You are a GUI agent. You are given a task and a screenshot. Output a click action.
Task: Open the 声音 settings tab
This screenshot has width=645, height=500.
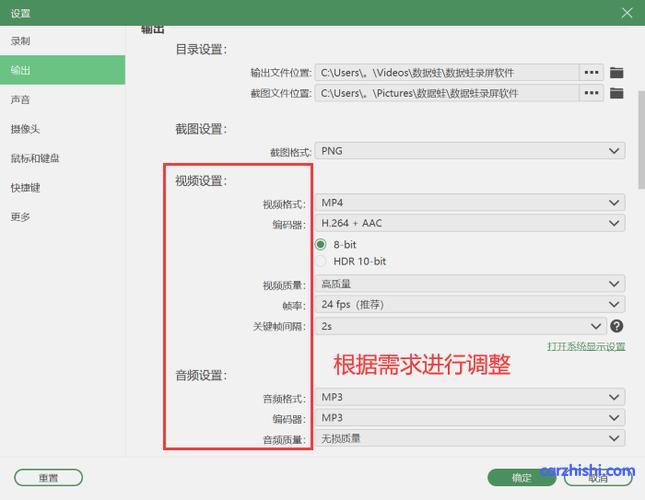coord(63,100)
